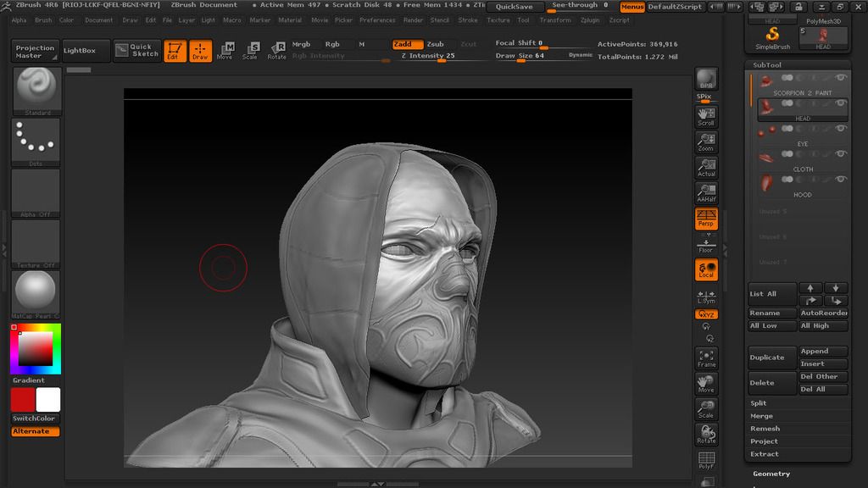The width and height of the screenshot is (868, 488).
Task: Click the AAHalf view icon
Action: pyautogui.click(x=706, y=193)
